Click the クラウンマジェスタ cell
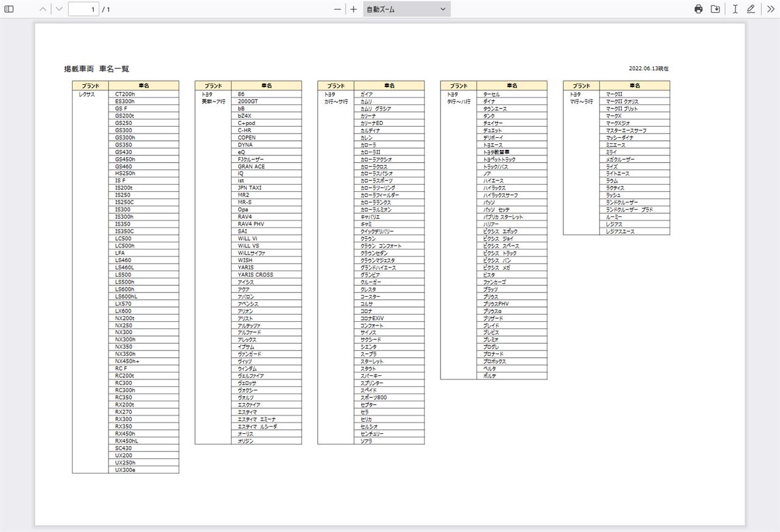This screenshot has width=780, height=532. (389, 260)
